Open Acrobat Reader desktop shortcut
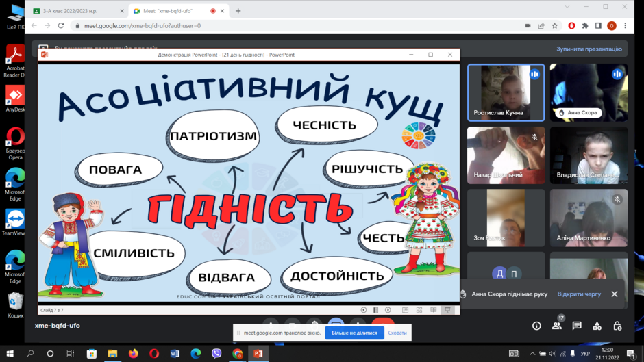 pos(15,61)
